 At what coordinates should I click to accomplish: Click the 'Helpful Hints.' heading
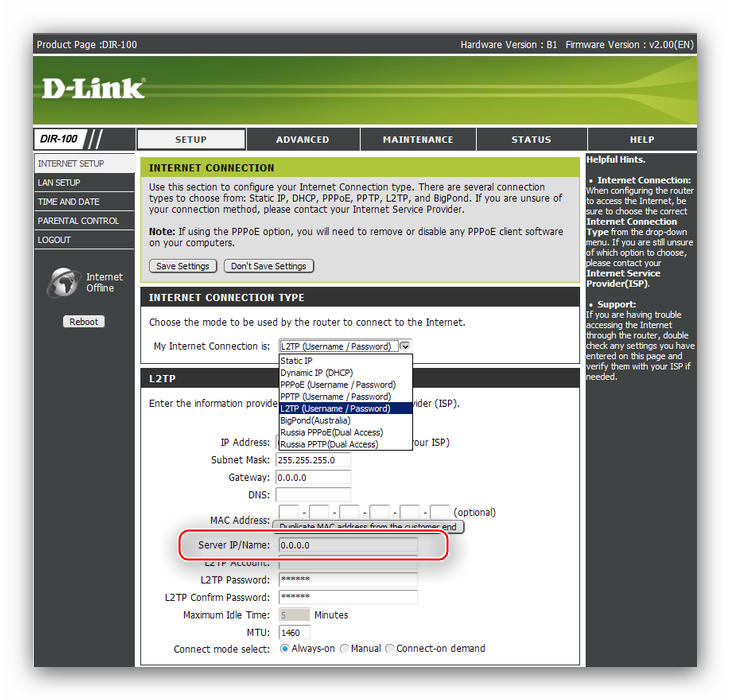pyautogui.click(x=615, y=160)
